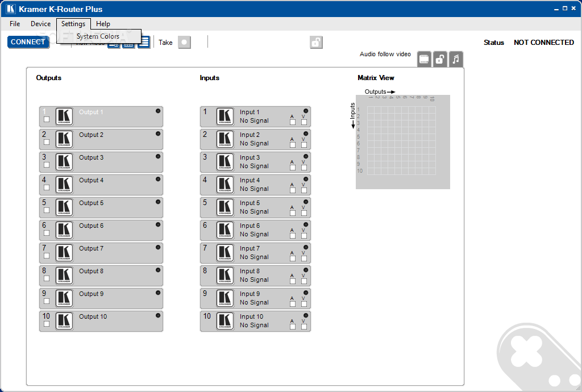Click the Kramer logo for Input 2

(225, 139)
